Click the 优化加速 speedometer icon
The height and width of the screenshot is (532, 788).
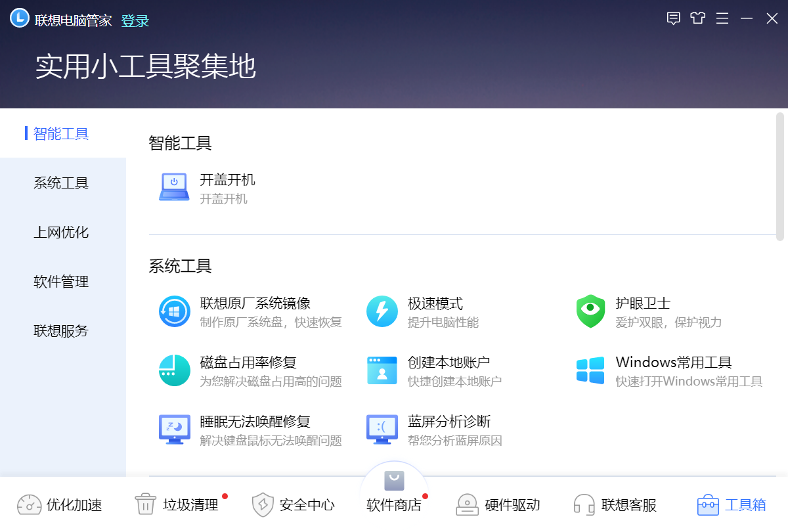(29, 504)
